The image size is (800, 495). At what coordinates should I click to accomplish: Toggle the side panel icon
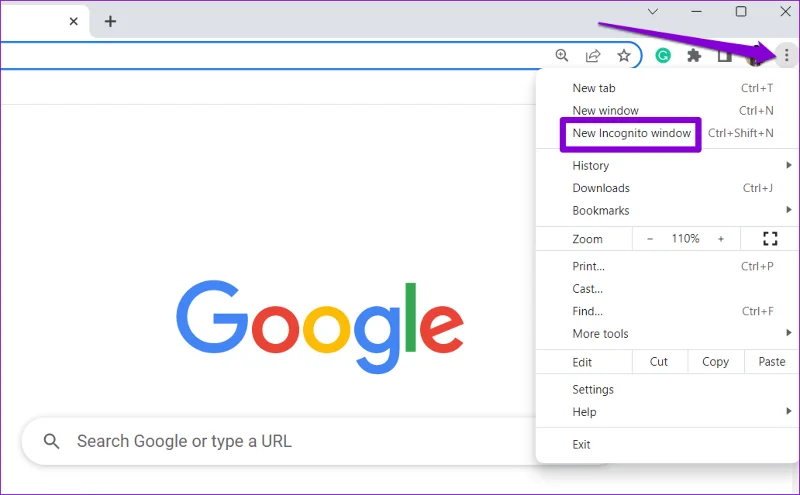pos(724,56)
